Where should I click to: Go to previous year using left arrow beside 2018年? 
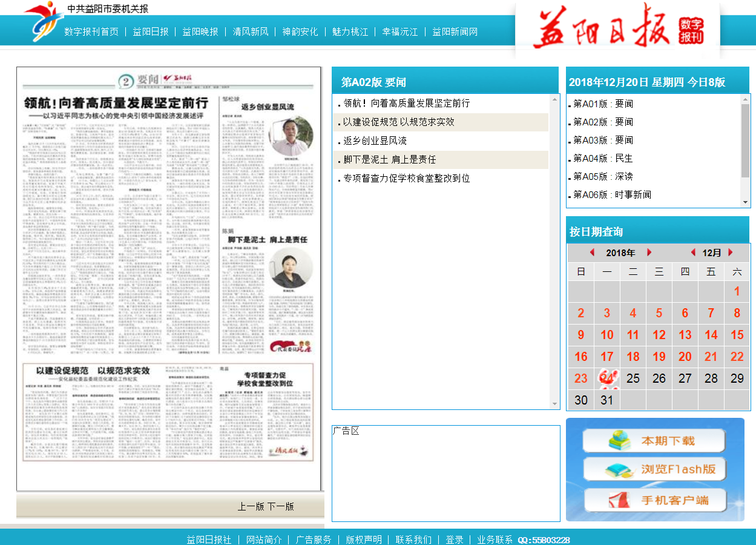pyautogui.click(x=592, y=253)
